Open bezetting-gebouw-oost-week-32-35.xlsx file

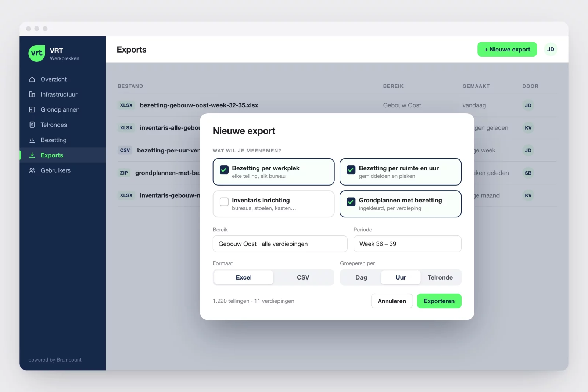click(199, 105)
